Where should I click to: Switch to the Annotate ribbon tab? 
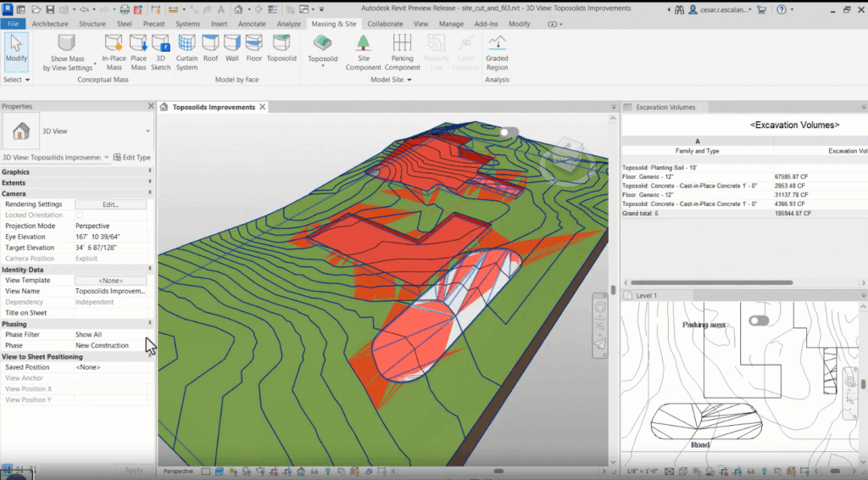pos(252,24)
